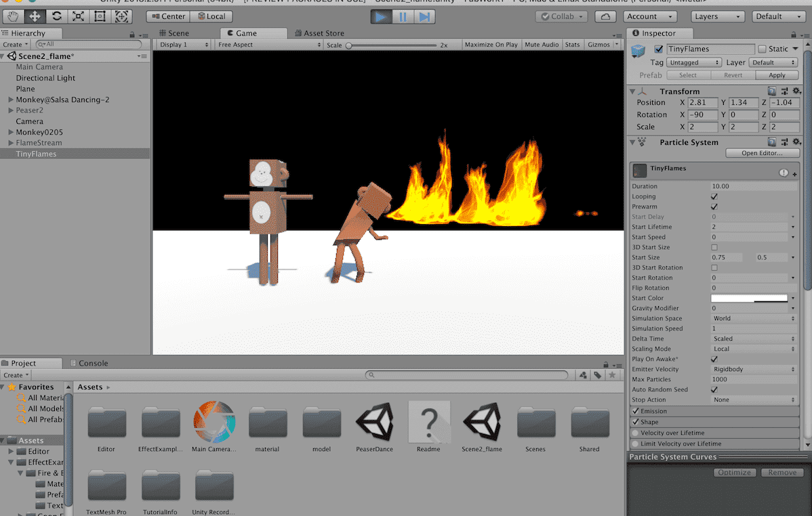The height and width of the screenshot is (516, 812).
Task: Expand Monkey@Salsa Dancing-2 in Hierarchy
Action: click(10, 100)
